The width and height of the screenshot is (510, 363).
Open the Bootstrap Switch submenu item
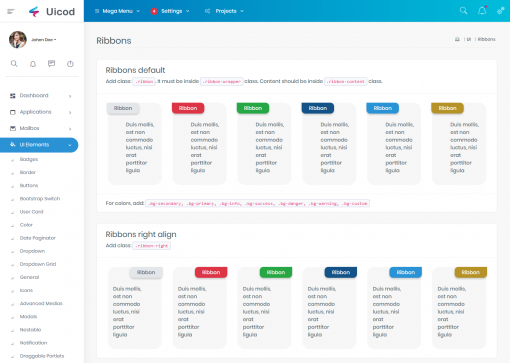[x=40, y=199]
